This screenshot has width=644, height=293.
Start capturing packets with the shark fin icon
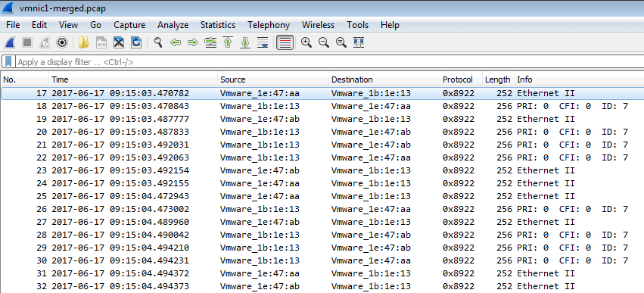[x=10, y=42]
